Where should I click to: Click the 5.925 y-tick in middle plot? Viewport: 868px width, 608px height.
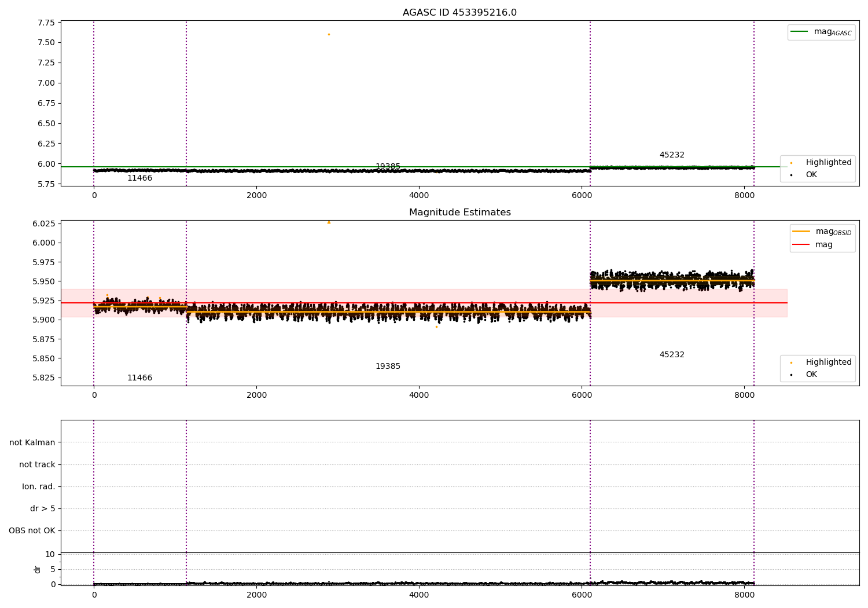point(43,301)
